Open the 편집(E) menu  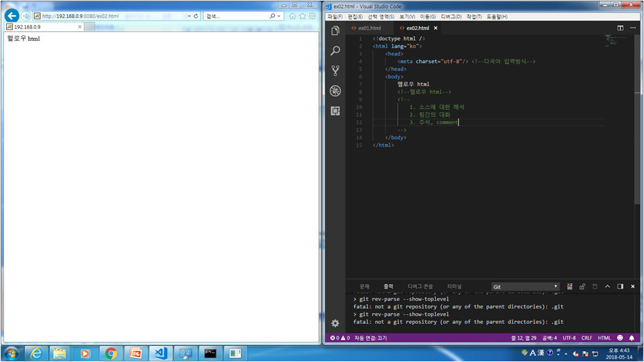[355, 17]
